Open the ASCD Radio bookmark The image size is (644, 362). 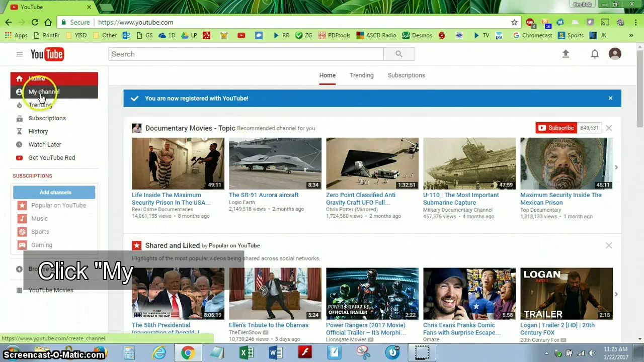376,35
